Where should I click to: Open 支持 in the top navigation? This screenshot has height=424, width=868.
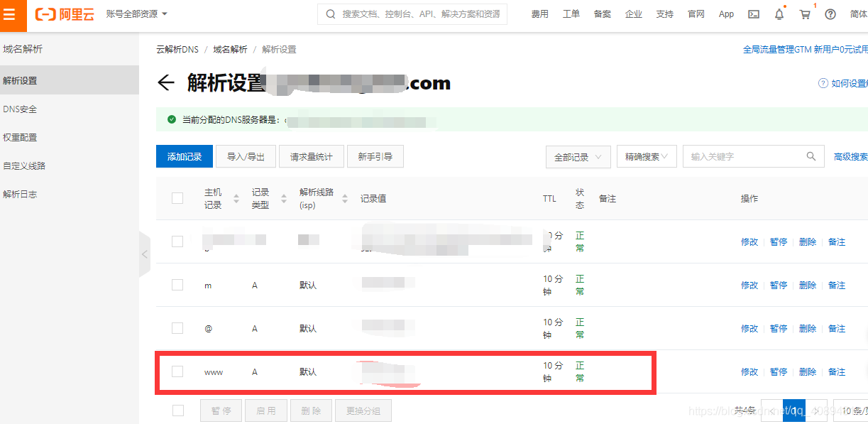point(665,14)
